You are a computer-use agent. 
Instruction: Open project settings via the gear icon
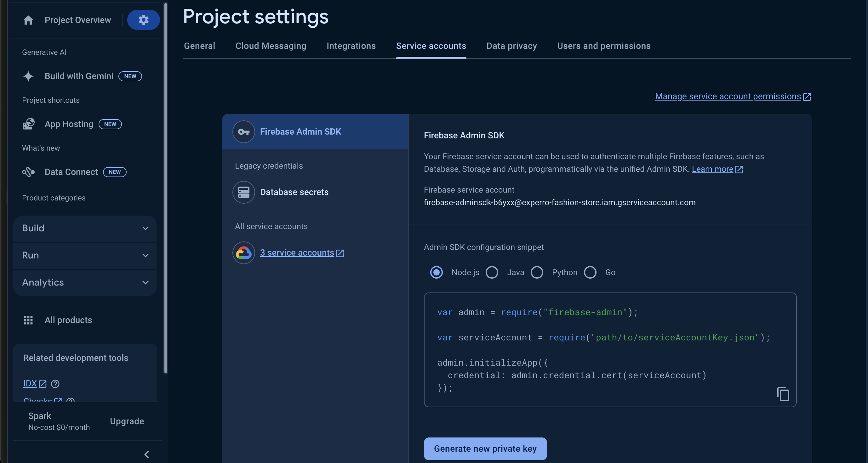point(143,20)
